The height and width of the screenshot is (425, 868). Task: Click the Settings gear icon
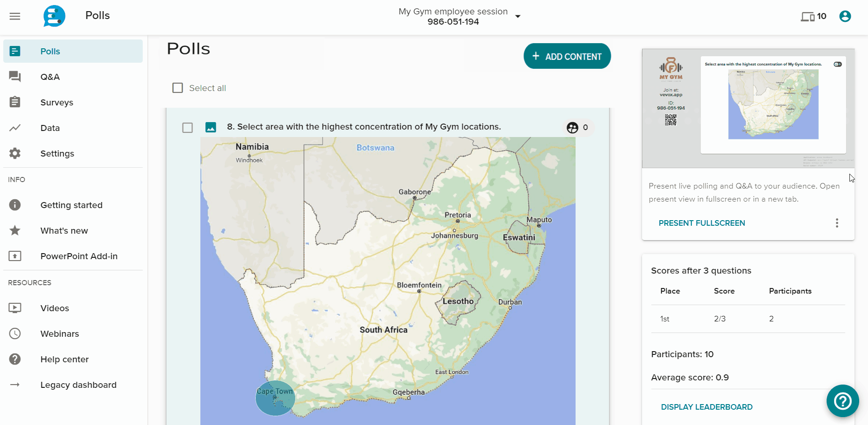pos(15,153)
